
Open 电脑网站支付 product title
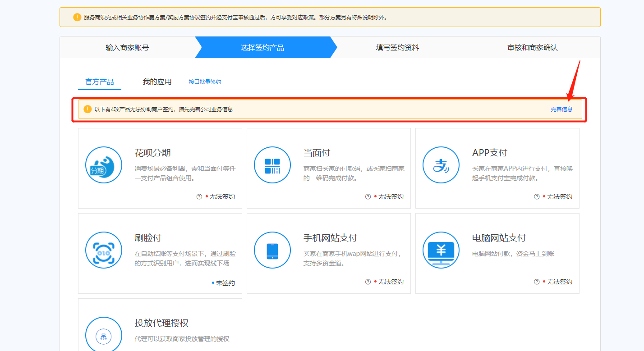pyautogui.click(x=499, y=238)
